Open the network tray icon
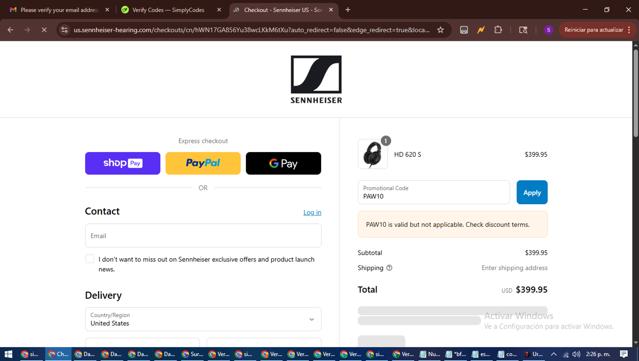The height and width of the screenshot is (361, 639). 565,354
